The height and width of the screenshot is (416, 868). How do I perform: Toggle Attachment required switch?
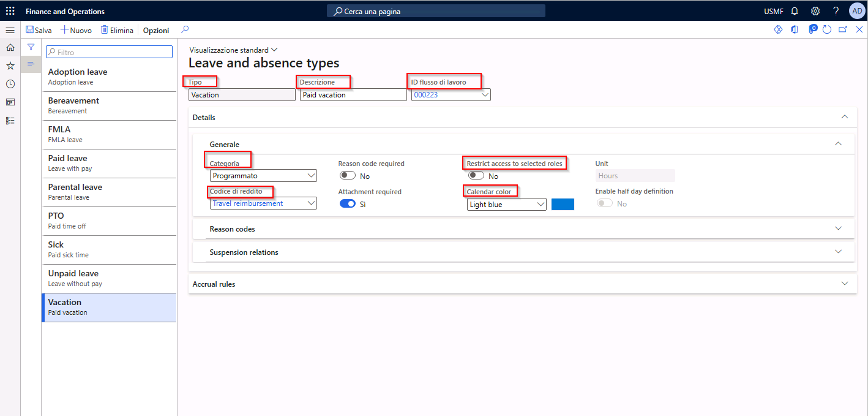click(x=348, y=204)
